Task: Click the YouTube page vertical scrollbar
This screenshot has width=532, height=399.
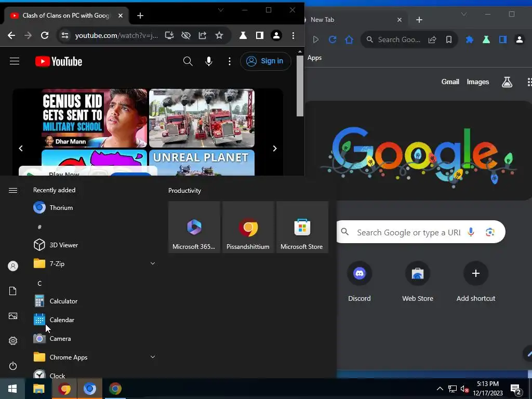Action: click(x=300, y=86)
